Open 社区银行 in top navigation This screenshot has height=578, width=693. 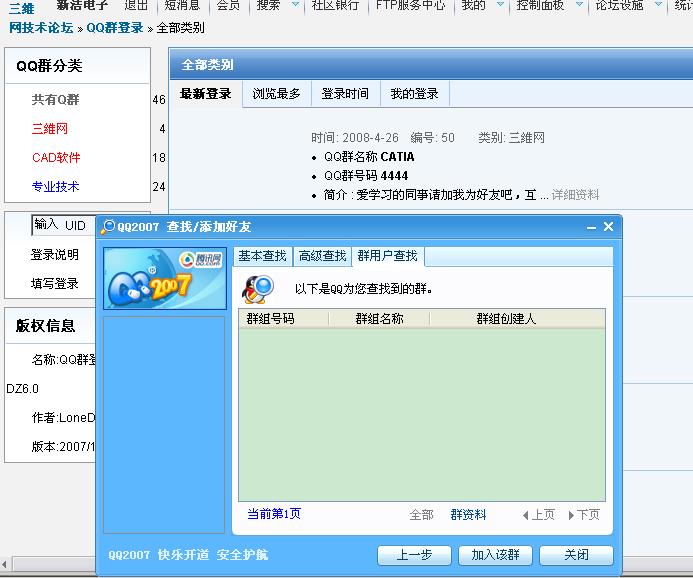click(x=335, y=5)
